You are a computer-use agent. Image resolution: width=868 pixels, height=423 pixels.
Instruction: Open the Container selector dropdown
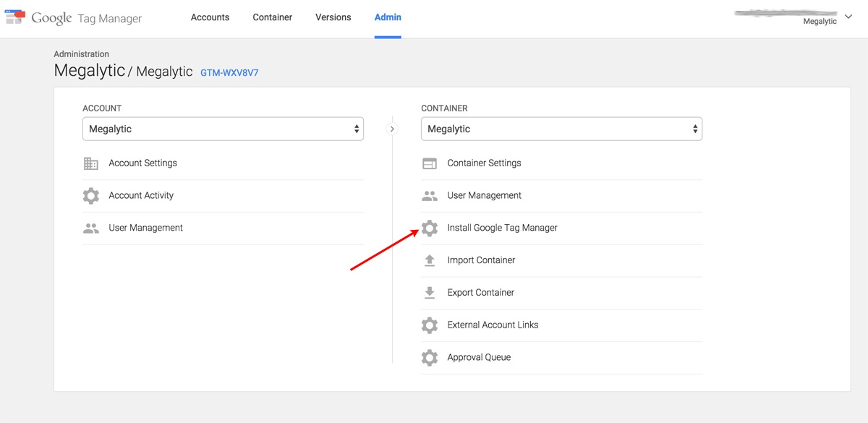click(561, 129)
